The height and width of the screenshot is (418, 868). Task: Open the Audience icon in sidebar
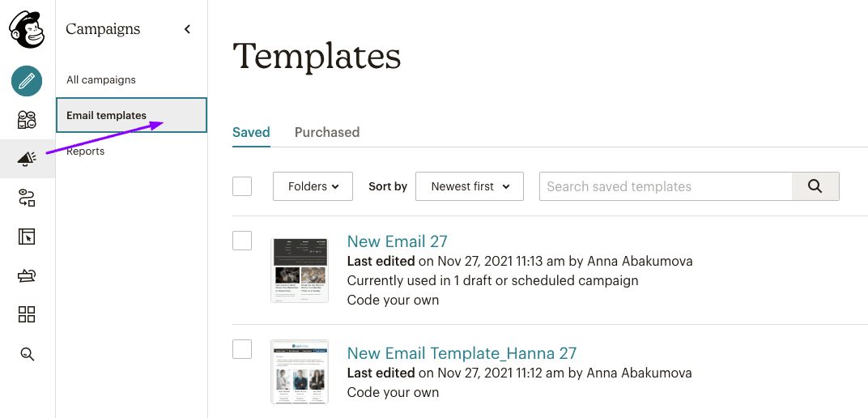click(x=27, y=120)
